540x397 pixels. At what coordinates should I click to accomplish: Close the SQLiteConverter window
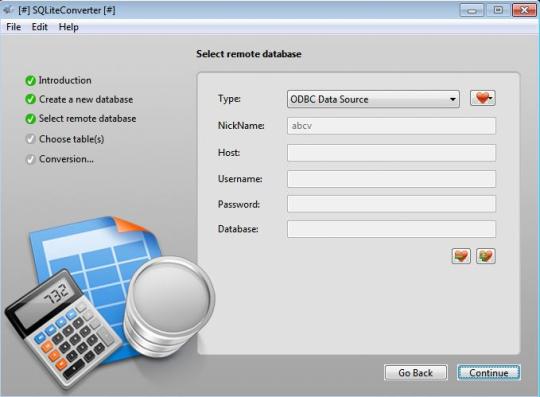[x=524, y=10]
